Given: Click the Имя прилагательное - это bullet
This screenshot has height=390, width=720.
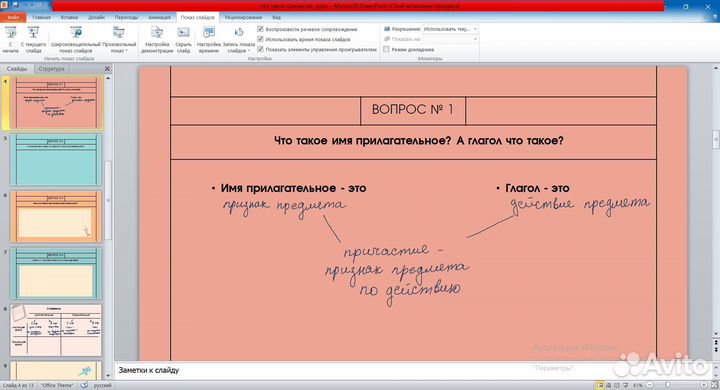Looking at the screenshot, I should [293, 188].
